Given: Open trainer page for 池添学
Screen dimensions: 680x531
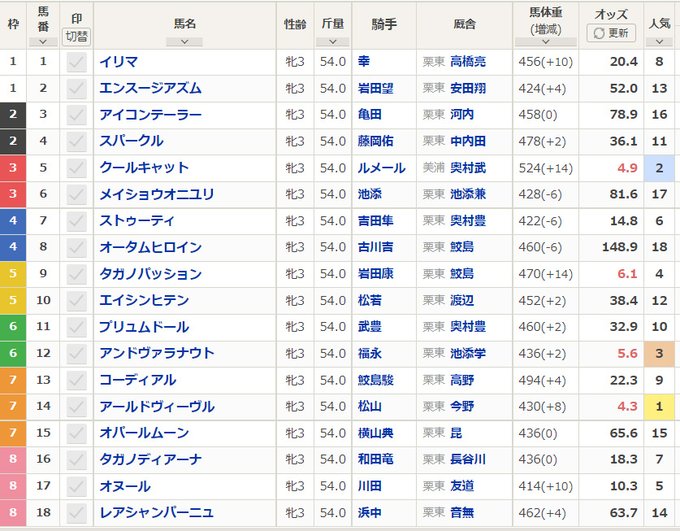Looking at the screenshot, I should pos(468,353).
